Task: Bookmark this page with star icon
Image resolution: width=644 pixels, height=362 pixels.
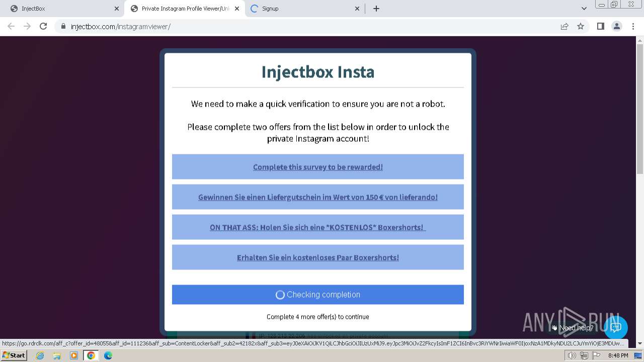Action: pyautogui.click(x=581, y=27)
